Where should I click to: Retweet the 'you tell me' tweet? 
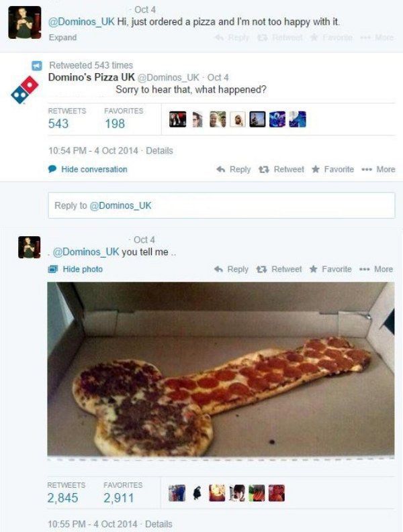[279, 269]
